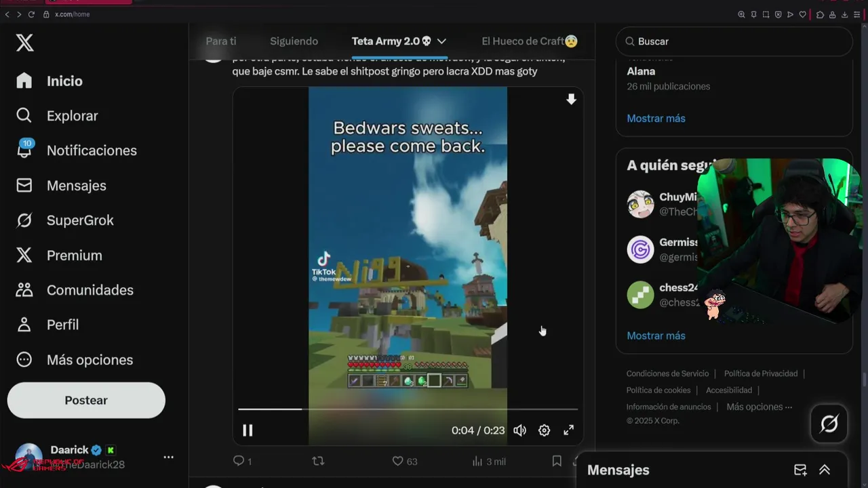
Task: Switch to Para ti tab
Action: coord(221,41)
